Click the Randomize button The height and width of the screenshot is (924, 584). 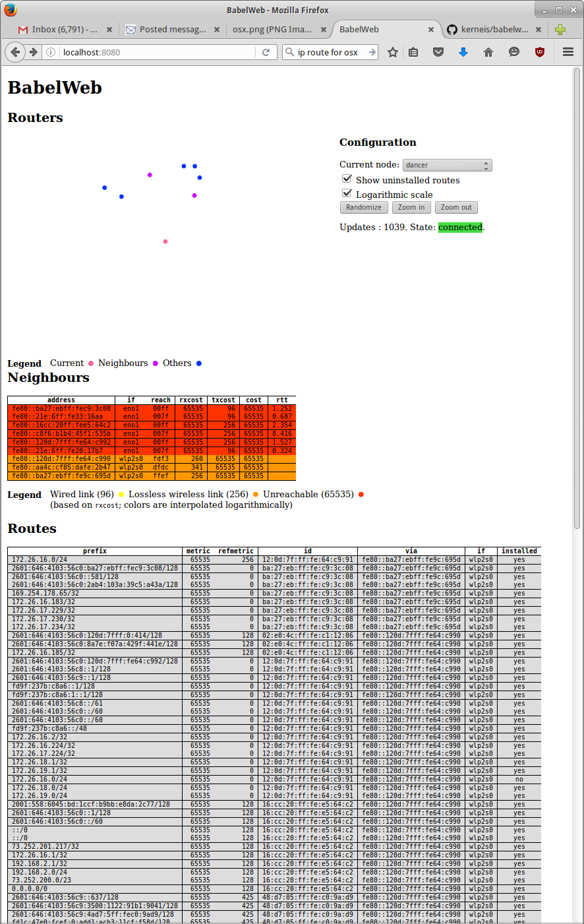tap(364, 207)
